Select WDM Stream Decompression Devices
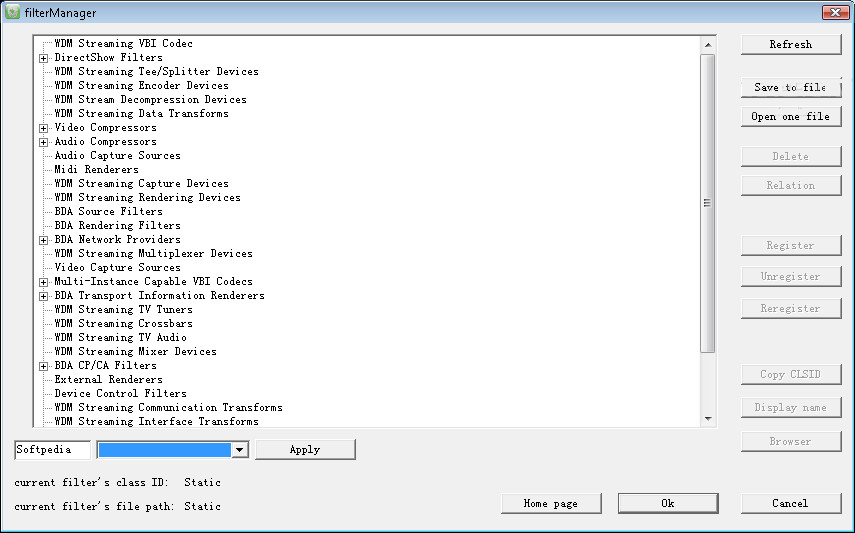The image size is (855, 533). tap(150, 100)
